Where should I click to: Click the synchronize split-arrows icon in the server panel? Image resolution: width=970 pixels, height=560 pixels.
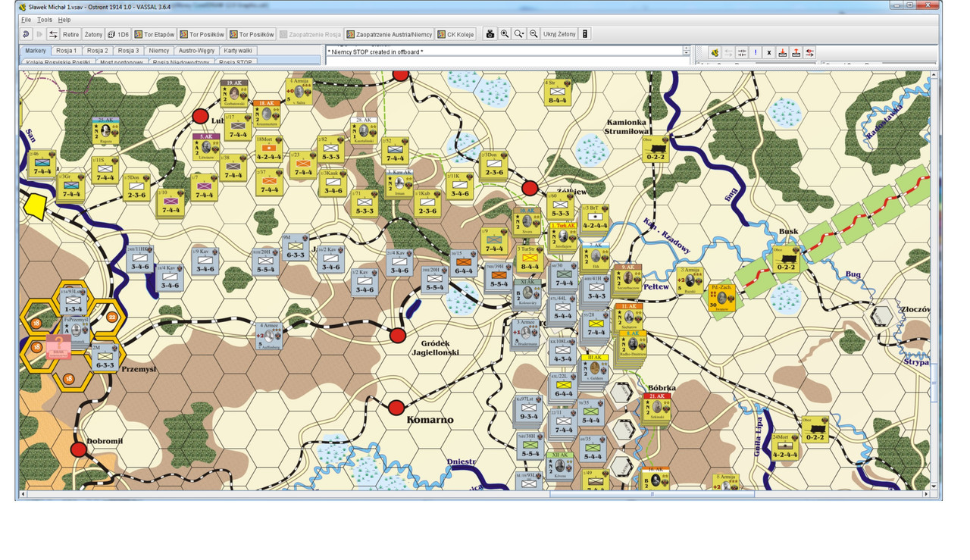pyautogui.click(x=742, y=52)
